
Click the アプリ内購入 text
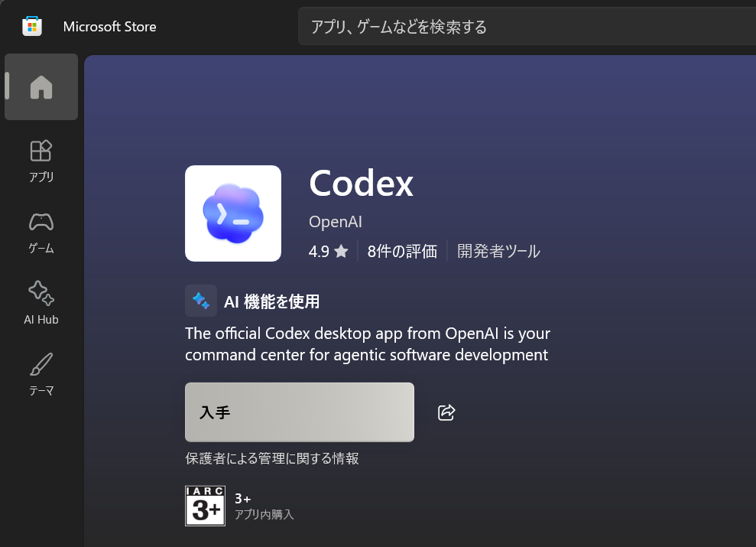pyautogui.click(x=264, y=514)
